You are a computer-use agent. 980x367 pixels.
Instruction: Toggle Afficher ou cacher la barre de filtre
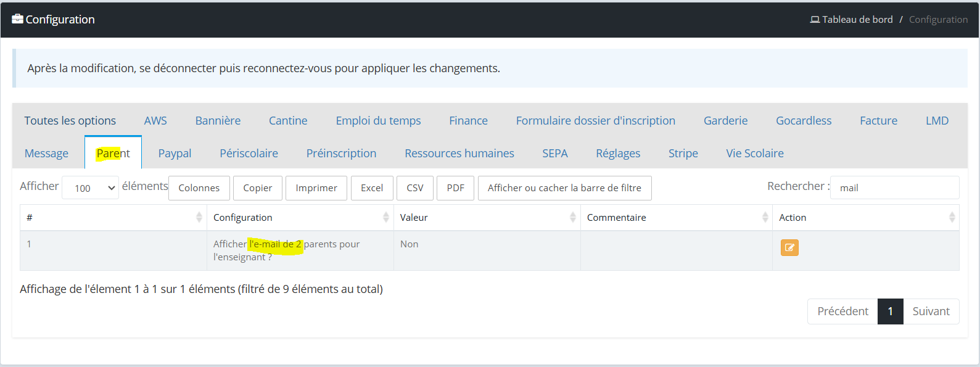click(x=564, y=188)
